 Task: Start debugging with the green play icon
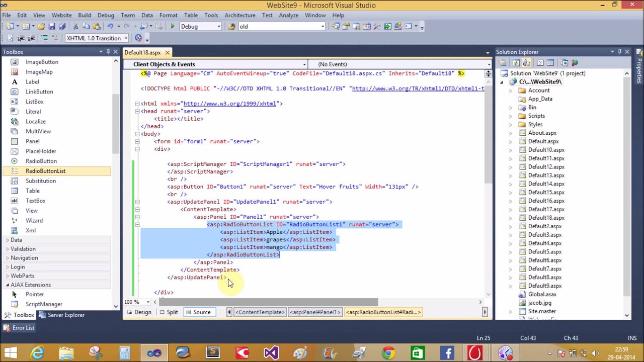tap(173, 26)
